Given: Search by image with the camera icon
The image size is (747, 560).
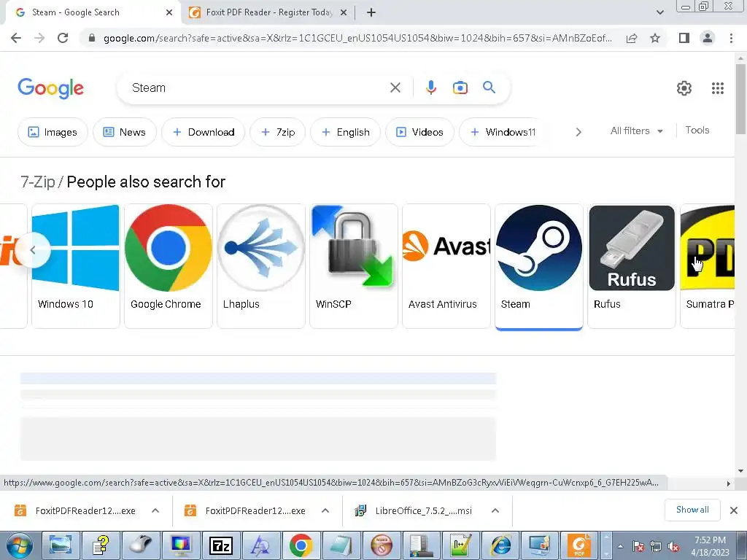Looking at the screenshot, I should pos(460,87).
